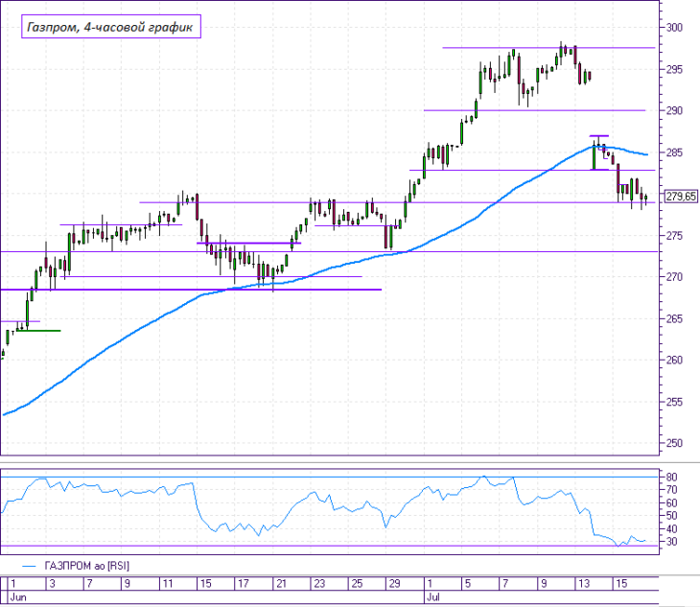700x607 pixels.
Task: Click the RSI 80 level label
Action: click(x=671, y=478)
